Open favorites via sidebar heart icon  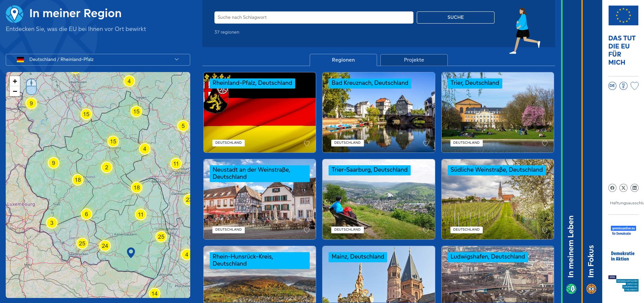point(635,86)
